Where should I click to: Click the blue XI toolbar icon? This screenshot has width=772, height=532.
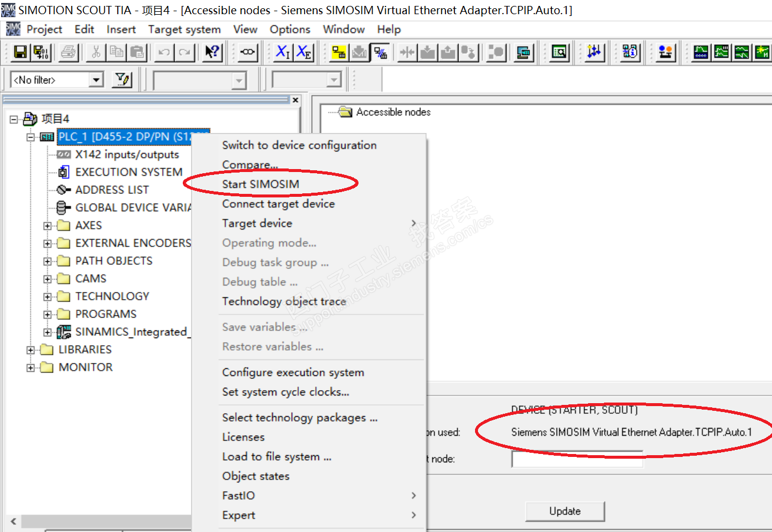pos(283,53)
